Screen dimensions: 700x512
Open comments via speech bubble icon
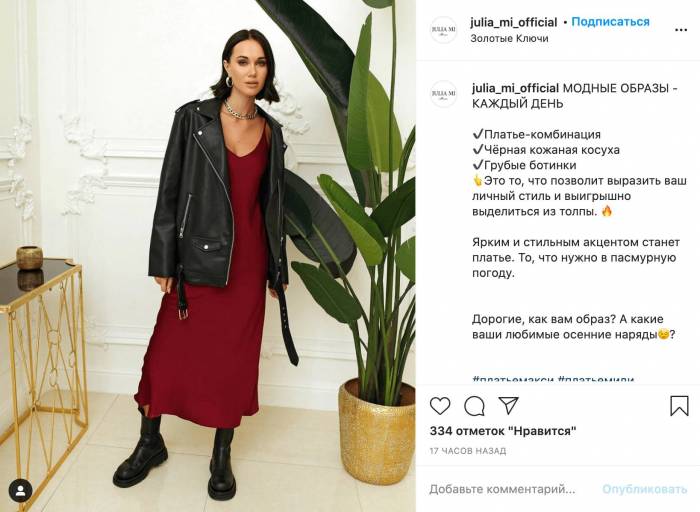pos(474,406)
